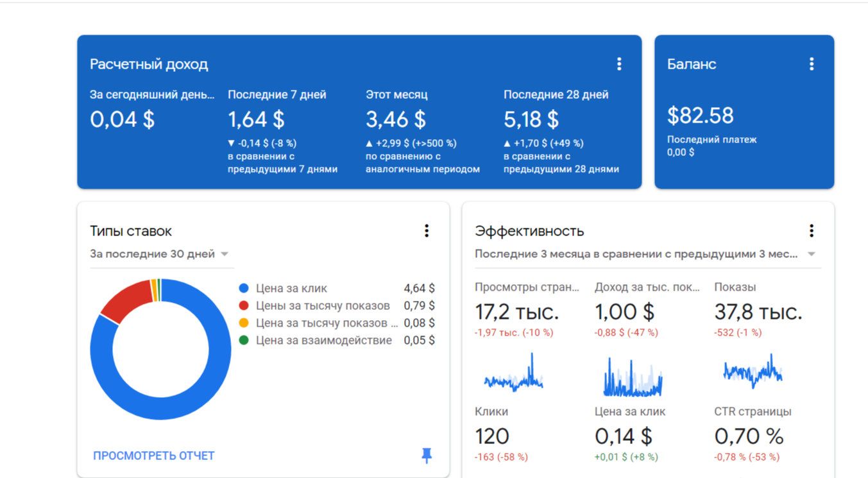Click the Цены за тысячу показов legend label
The height and width of the screenshot is (478, 868).
323,306
